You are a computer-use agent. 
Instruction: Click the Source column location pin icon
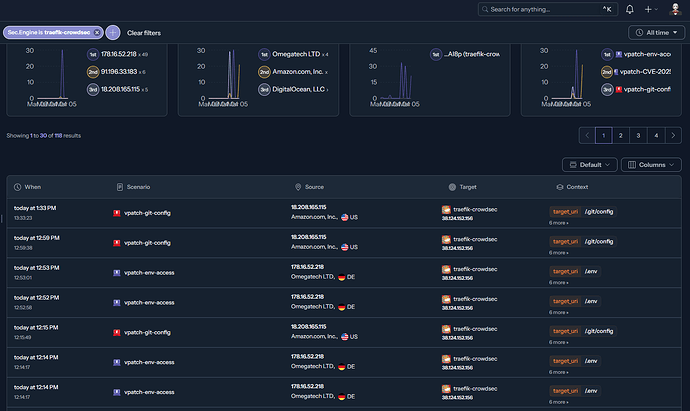point(298,187)
